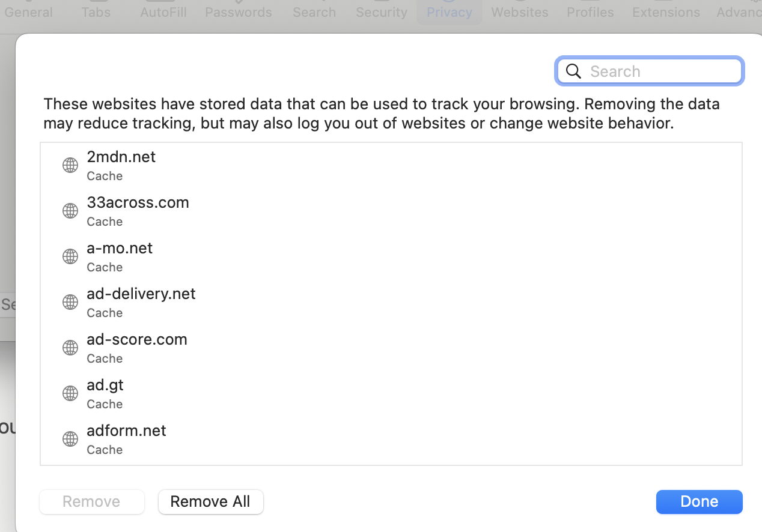This screenshot has width=762, height=532.
Task: Focus the Search input field
Action: [661, 71]
